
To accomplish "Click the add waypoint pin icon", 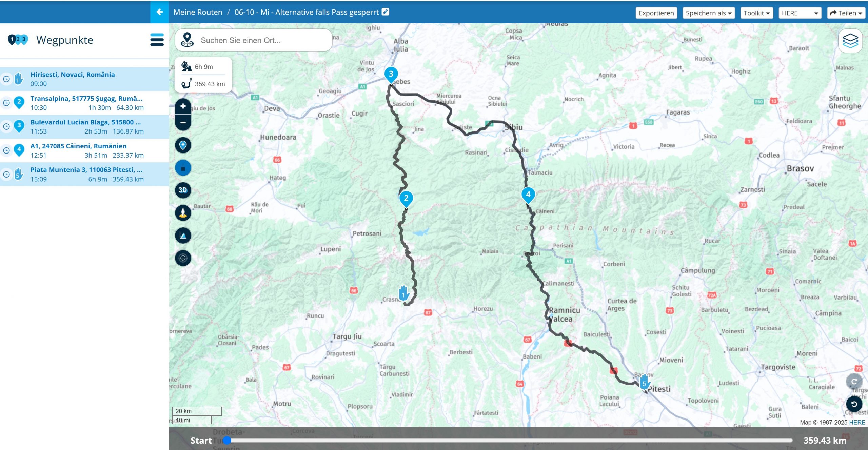I will 183,145.
